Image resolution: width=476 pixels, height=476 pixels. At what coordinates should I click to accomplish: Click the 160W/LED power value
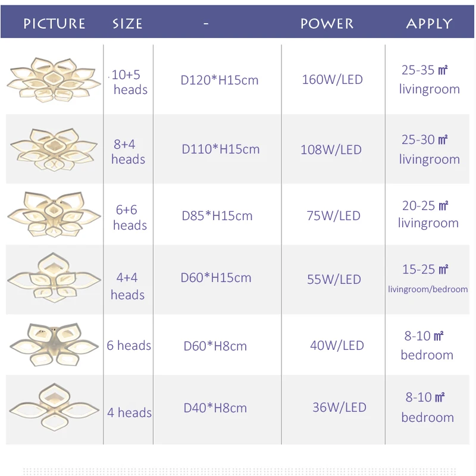pyautogui.click(x=333, y=80)
